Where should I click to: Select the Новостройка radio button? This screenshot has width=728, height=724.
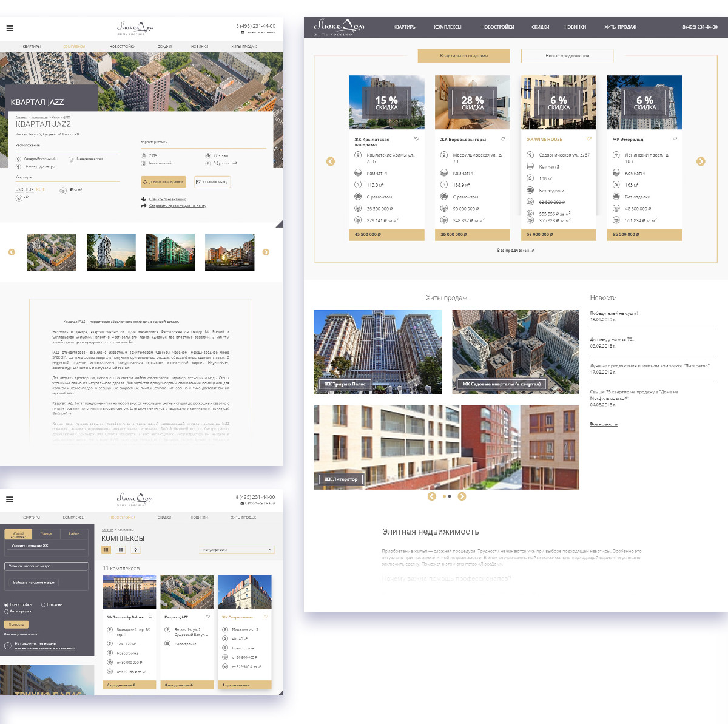click(7, 604)
